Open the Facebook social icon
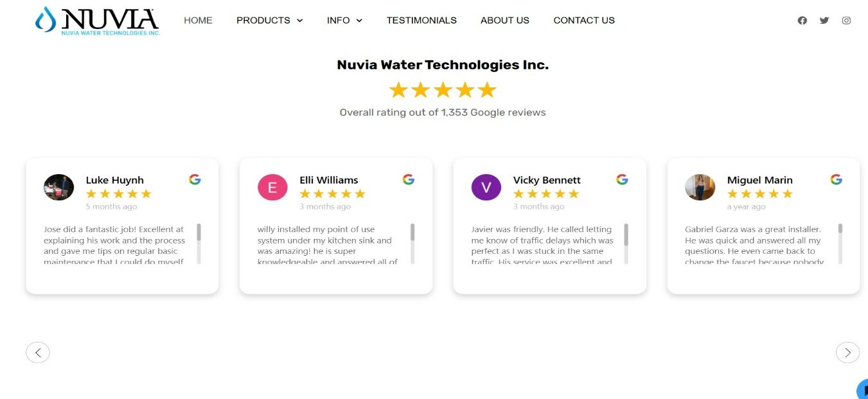Image resolution: width=868 pixels, height=399 pixels. pyautogui.click(x=802, y=21)
